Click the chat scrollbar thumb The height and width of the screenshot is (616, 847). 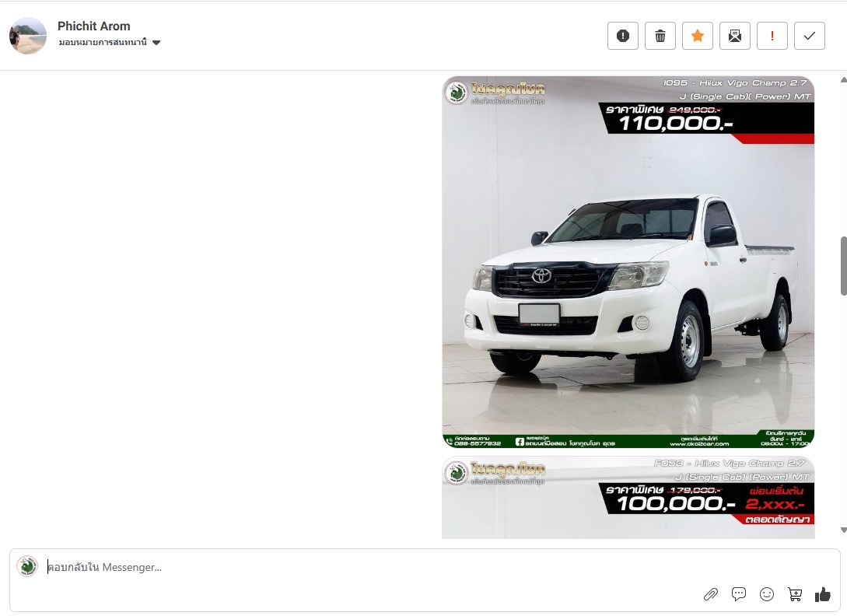click(x=843, y=266)
